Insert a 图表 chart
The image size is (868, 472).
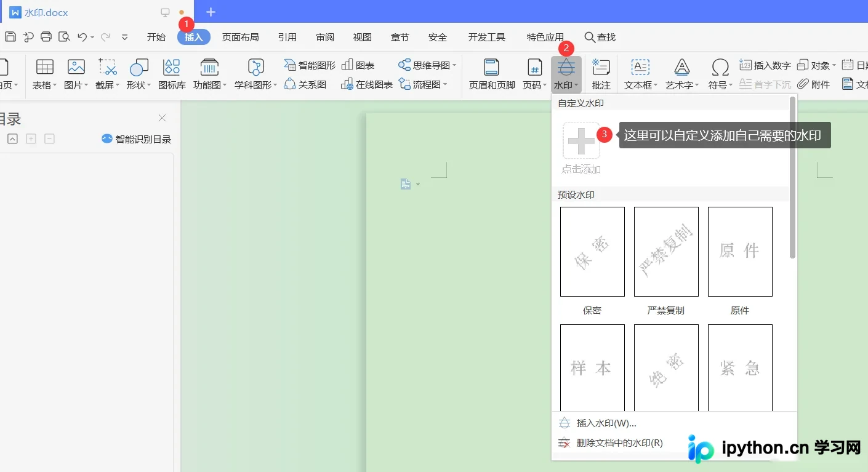(x=358, y=65)
